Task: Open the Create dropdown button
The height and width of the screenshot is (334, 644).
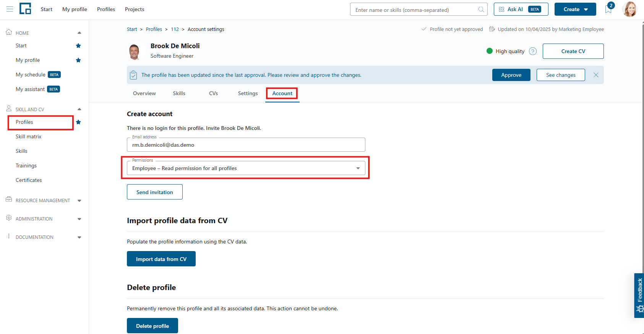Action: tap(575, 9)
